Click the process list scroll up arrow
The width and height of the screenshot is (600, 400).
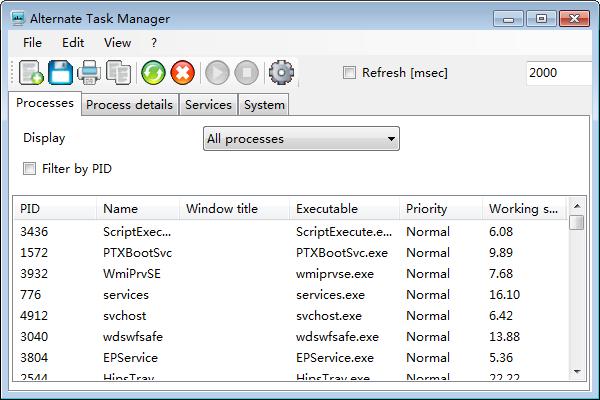point(577,206)
